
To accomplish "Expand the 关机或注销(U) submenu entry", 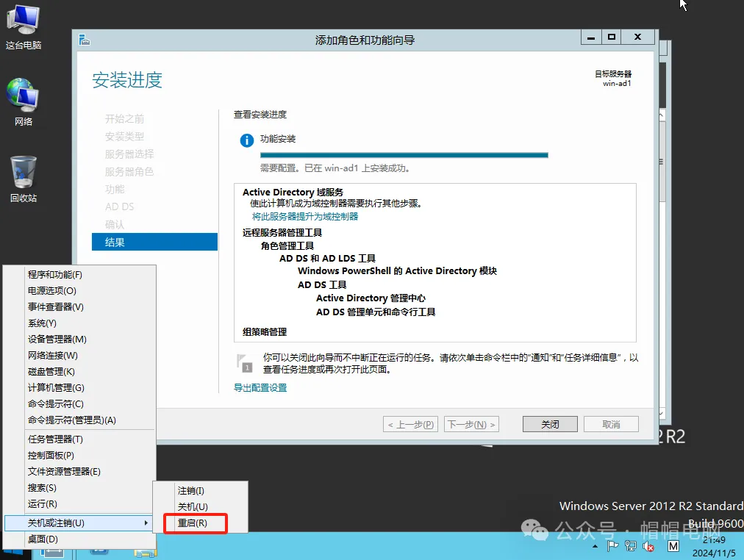I will click(79, 523).
